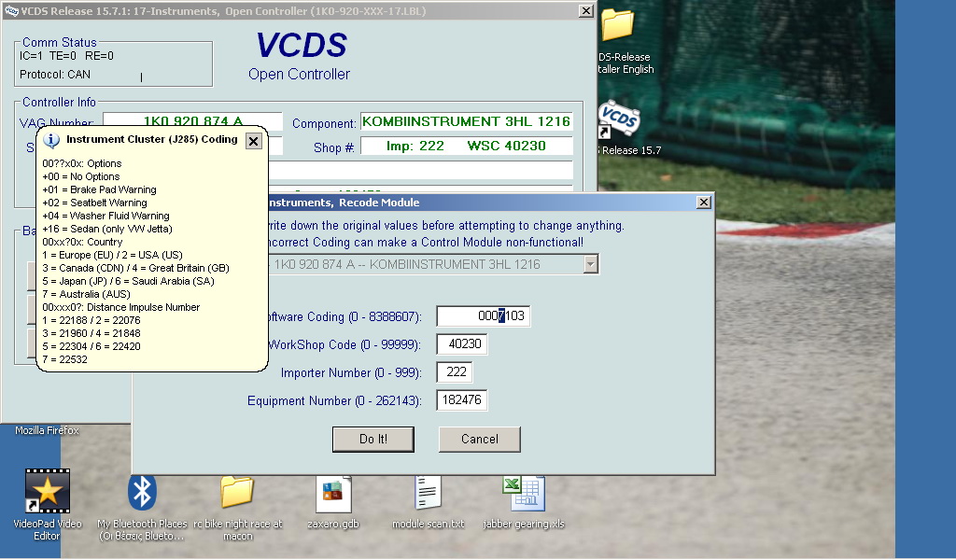Click '00xxx0?: Distance Impulse Number' text
This screenshot has height=560, width=956.
pos(120,308)
